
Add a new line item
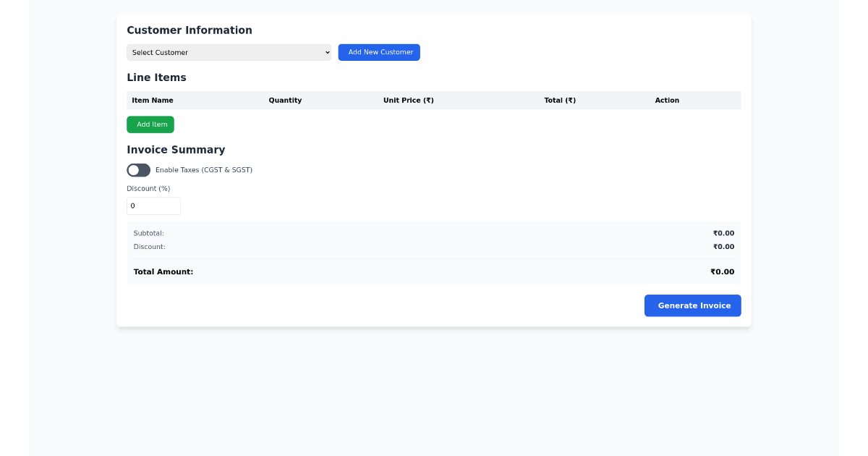click(x=150, y=124)
